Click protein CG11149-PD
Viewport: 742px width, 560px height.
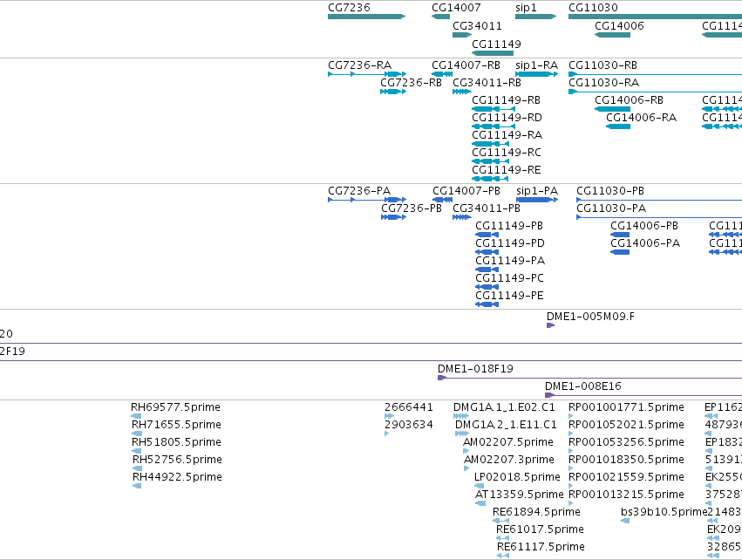(487, 252)
